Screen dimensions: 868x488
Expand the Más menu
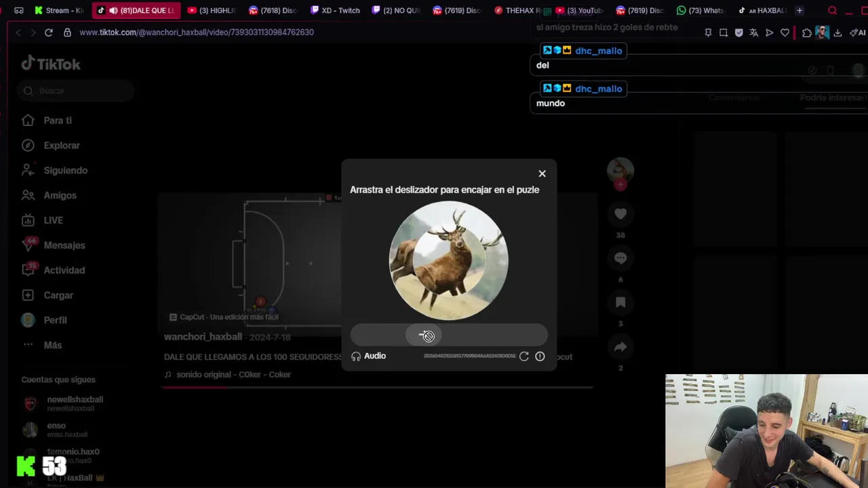[52, 345]
